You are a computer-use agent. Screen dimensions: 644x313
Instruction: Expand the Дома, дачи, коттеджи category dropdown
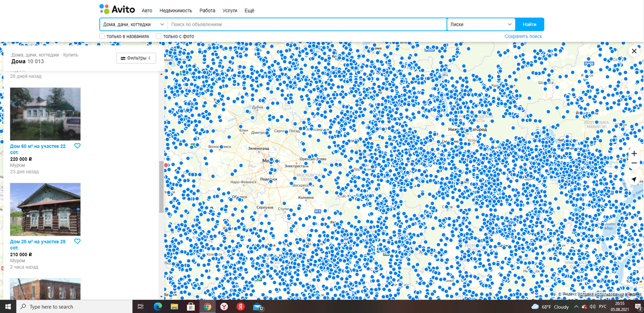134,25
